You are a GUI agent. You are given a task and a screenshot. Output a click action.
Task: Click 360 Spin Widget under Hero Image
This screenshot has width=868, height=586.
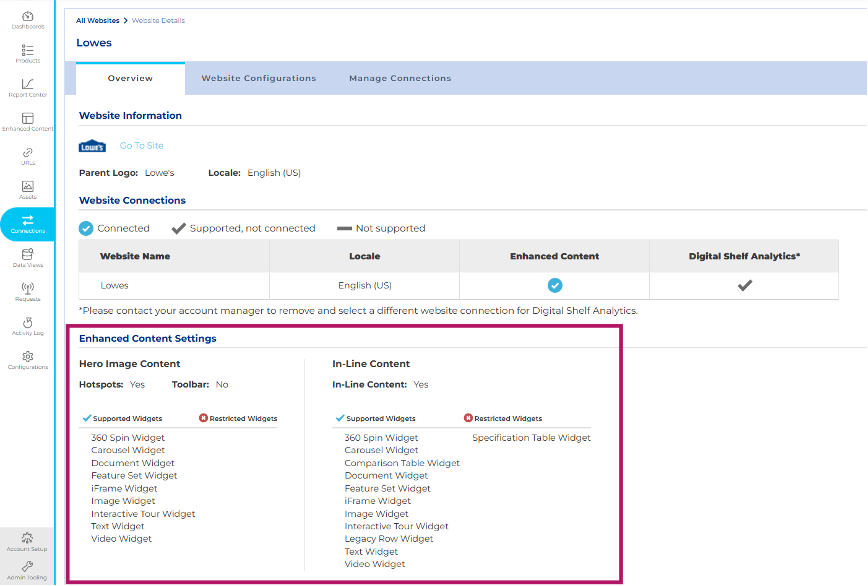click(128, 438)
